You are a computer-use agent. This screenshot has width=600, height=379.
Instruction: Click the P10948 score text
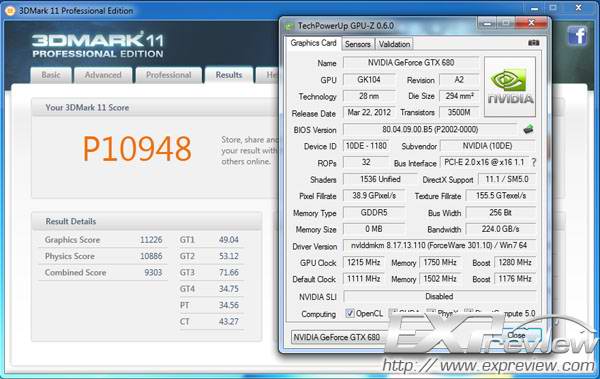137,149
